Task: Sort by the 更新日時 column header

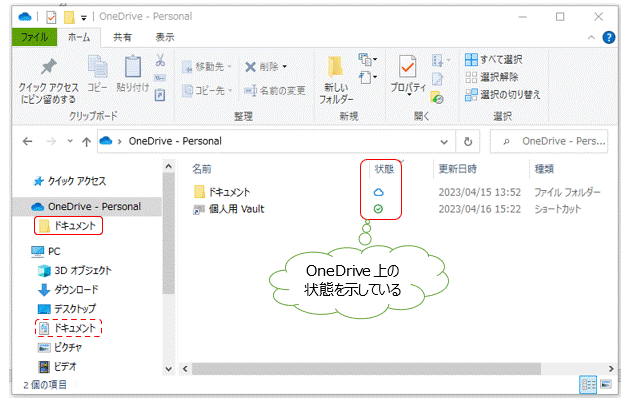Action: pos(458,169)
